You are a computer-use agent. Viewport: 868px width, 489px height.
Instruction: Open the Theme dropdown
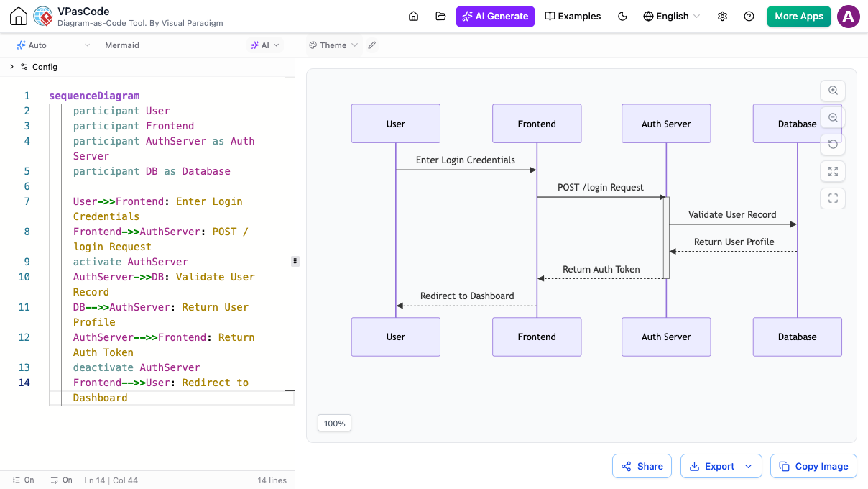click(333, 45)
